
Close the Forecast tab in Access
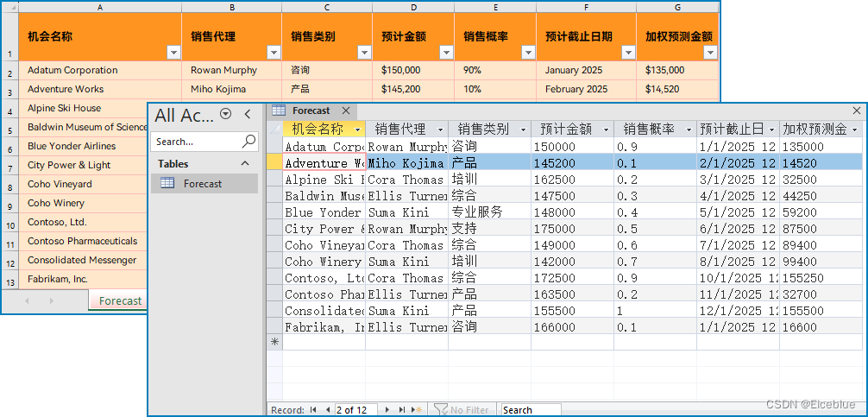(x=345, y=111)
